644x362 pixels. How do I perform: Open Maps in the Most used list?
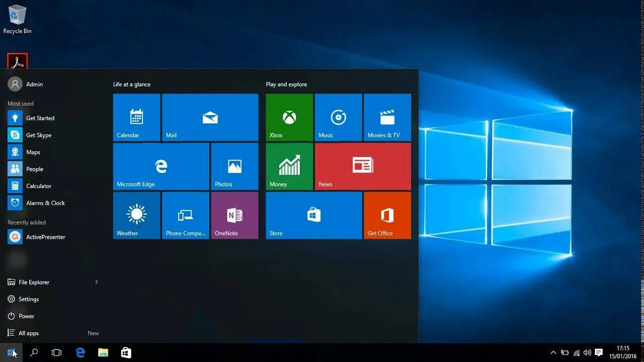(53, 152)
